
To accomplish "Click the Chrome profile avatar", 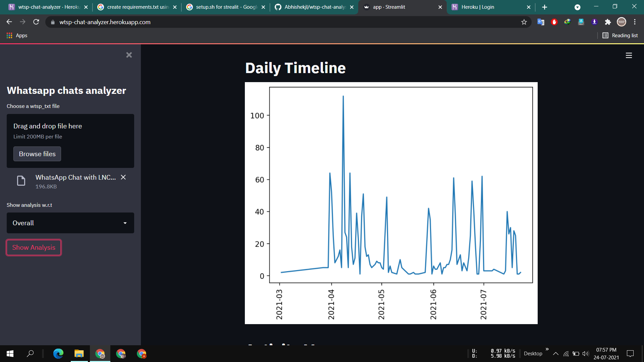I will [622, 22].
